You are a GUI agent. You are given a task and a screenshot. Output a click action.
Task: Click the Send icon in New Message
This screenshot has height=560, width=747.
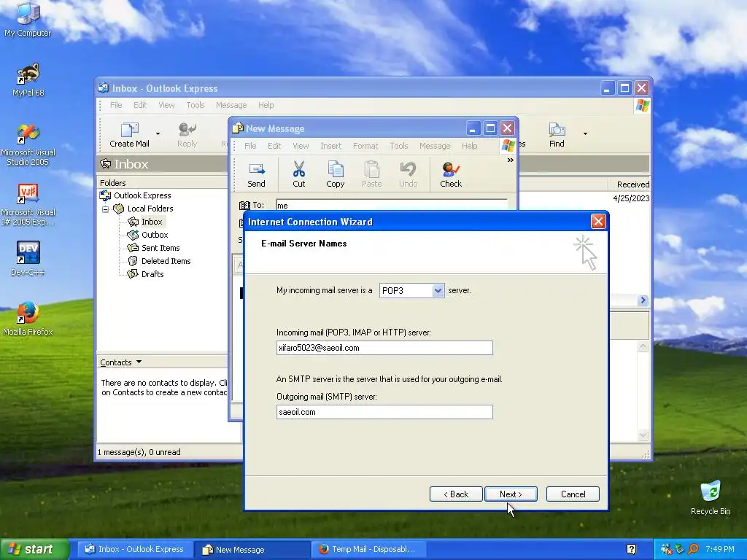tap(256, 175)
